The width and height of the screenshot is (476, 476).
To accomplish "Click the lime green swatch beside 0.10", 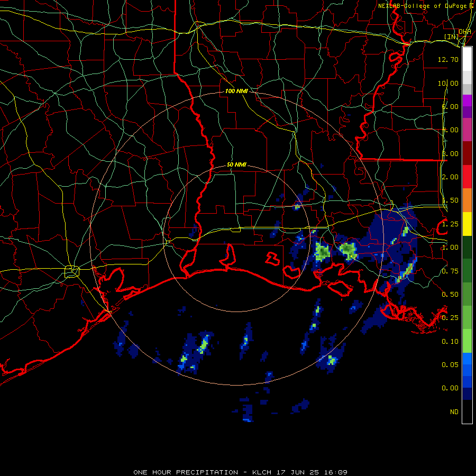I will coord(467,341).
